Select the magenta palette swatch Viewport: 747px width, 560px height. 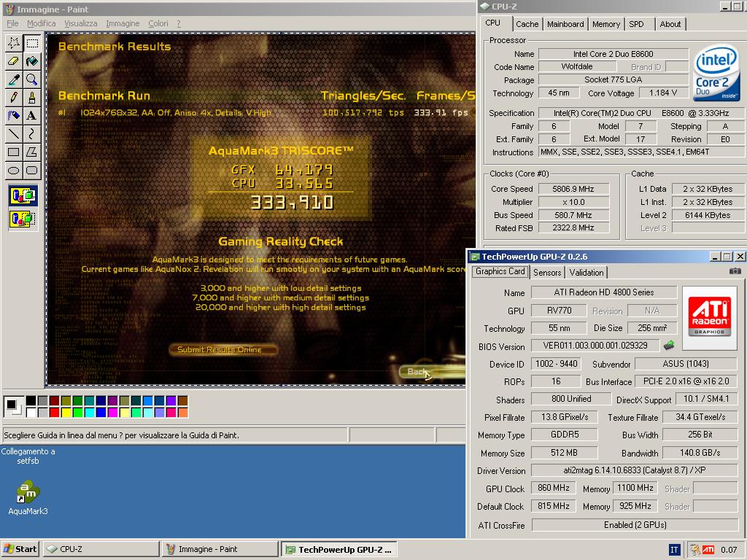(x=112, y=413)
